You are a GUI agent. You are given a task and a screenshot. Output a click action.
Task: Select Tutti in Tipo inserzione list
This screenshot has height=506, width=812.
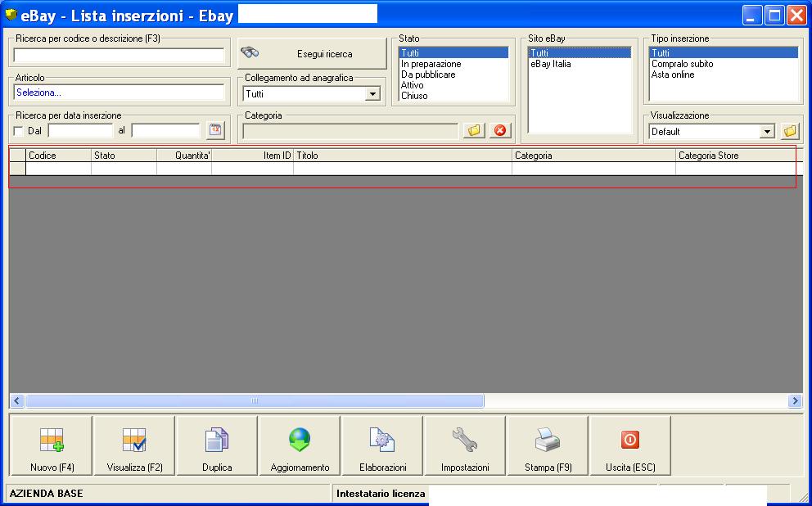[x=724, y=53]
